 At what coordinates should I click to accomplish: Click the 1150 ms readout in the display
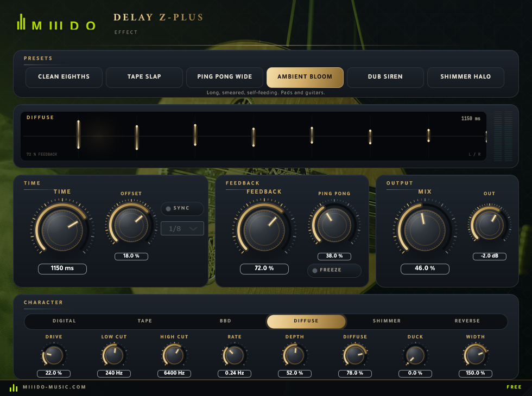pos(471,119)
